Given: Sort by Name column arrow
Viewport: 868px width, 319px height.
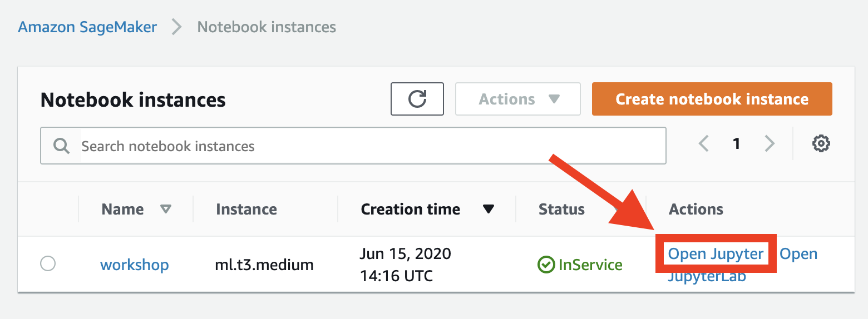Looking at the screenshot, I should [165, 210].
